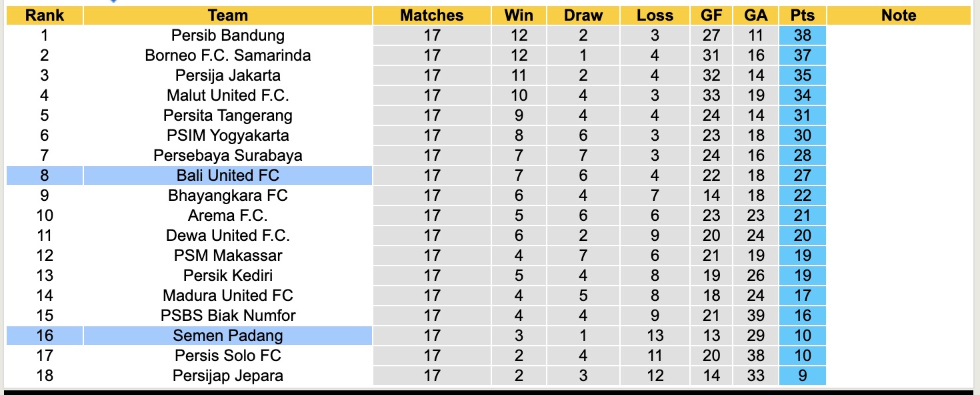
Task: Click the Rank column header
Action: click(45, 15)
